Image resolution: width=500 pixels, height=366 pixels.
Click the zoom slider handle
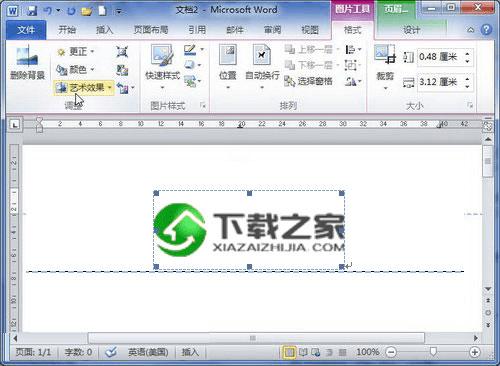(x=433, y=352)
